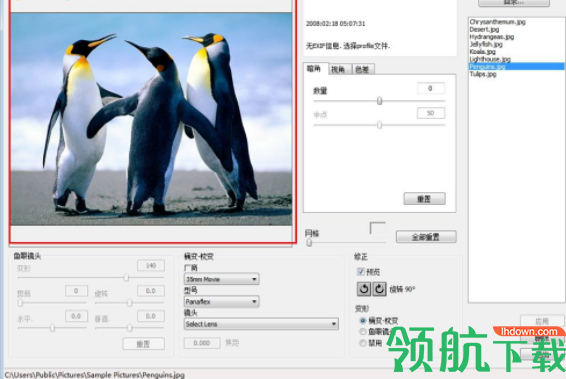Switch to the 暗角 vignetting tab
The height and width of the screenshot is (379, 566).
tap(314, 68)
